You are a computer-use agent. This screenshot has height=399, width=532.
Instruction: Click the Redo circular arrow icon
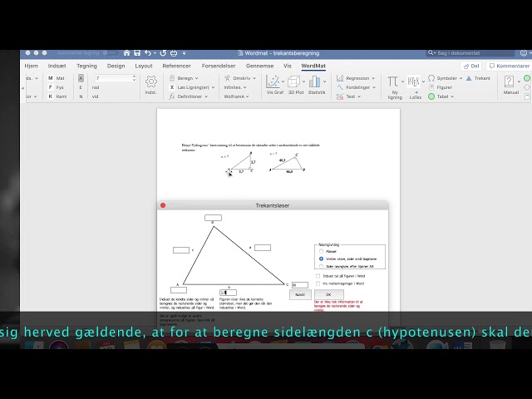[163, 53]
